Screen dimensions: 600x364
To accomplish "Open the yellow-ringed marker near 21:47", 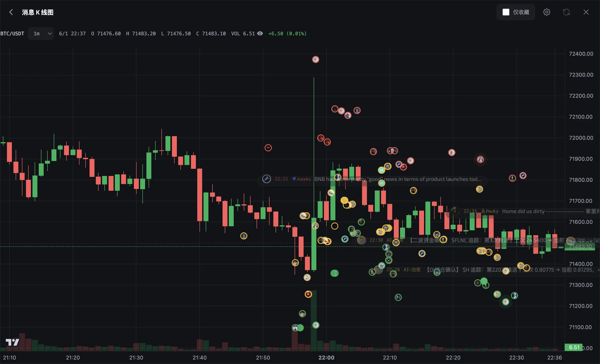I will (x=244, y=236).
